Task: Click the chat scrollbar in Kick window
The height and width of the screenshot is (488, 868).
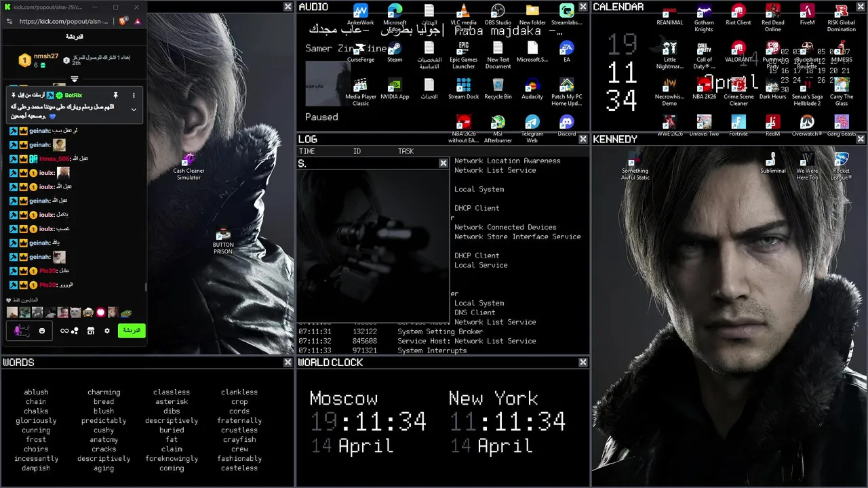Action: 146,287
